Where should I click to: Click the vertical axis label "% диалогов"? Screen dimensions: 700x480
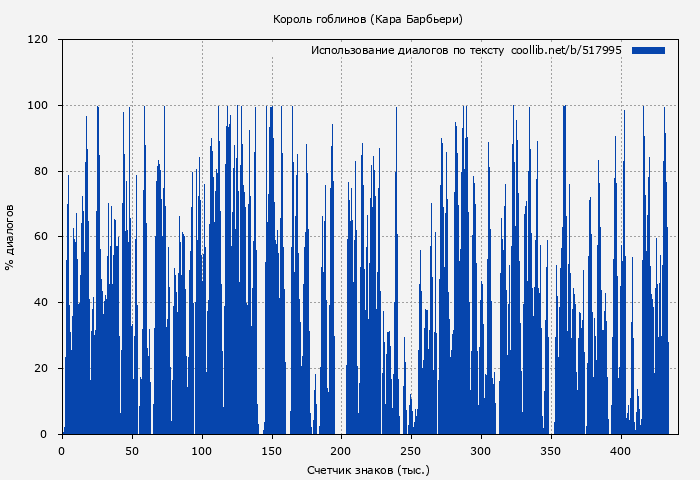point(10,237)
